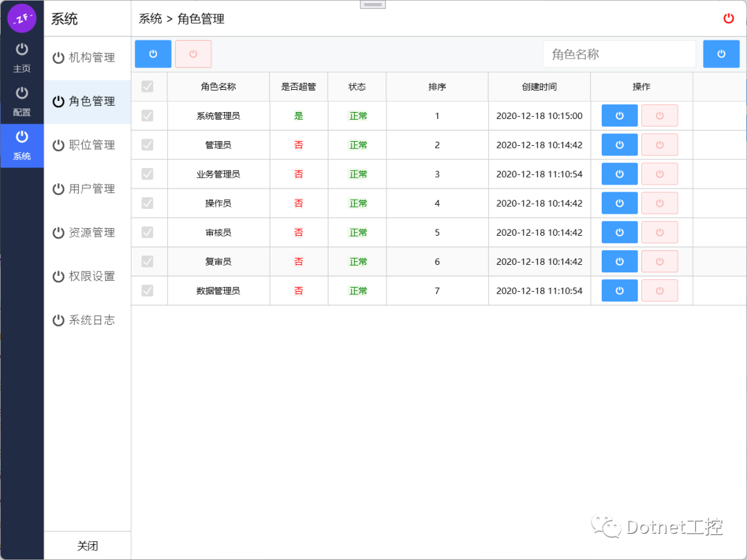The height and width of the screenshot is (560, 747).
Task: Click the blue search button beside 角色名称
Action: pos(721,53)
